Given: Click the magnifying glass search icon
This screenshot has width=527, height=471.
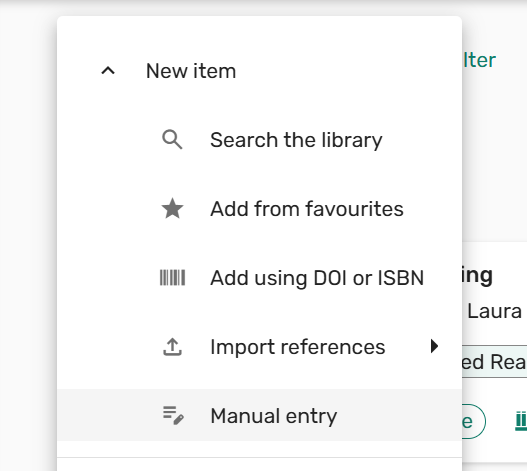Looking at the screenshot, I should (x=172, y=140).
